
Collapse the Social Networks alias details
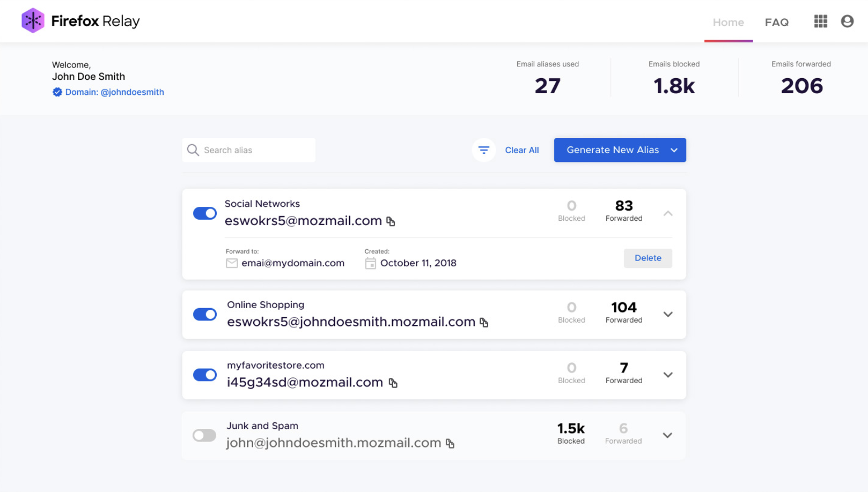[667, 213]
